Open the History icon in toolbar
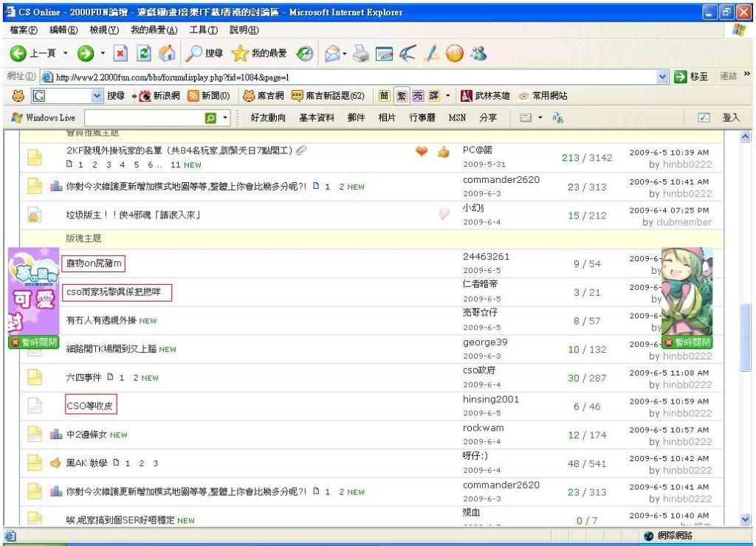This screenshot has height=546, width=756. pos(303,55)
